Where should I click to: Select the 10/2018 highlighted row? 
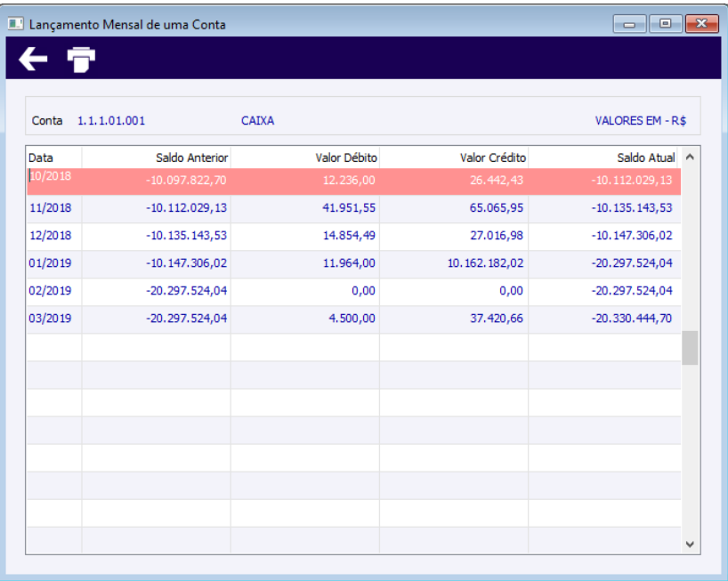354,181
